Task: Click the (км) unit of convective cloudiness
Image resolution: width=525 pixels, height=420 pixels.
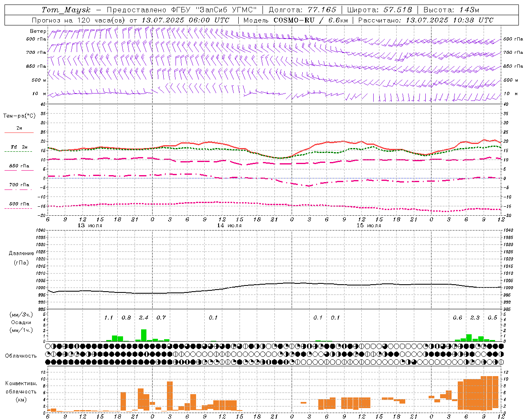Action: [21, 399]
